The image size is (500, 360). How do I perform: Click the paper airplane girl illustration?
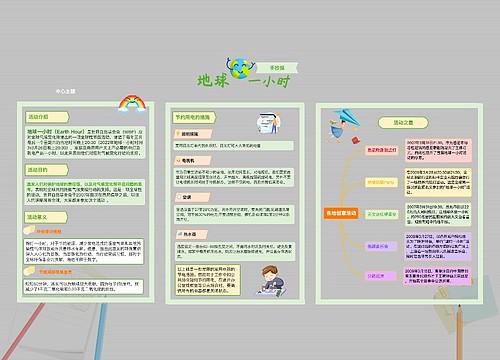coord(344,126)
